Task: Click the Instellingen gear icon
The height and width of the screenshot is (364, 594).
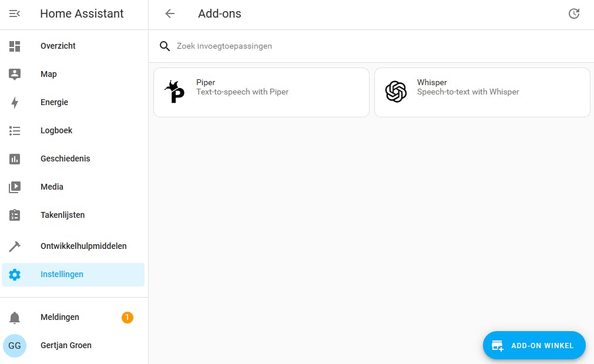Action: click(15, 274)
